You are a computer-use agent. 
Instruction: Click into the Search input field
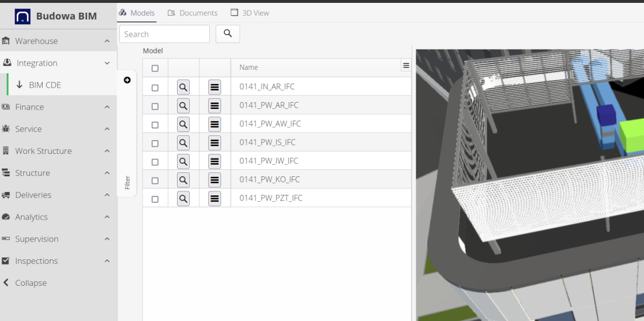point(164,34)
